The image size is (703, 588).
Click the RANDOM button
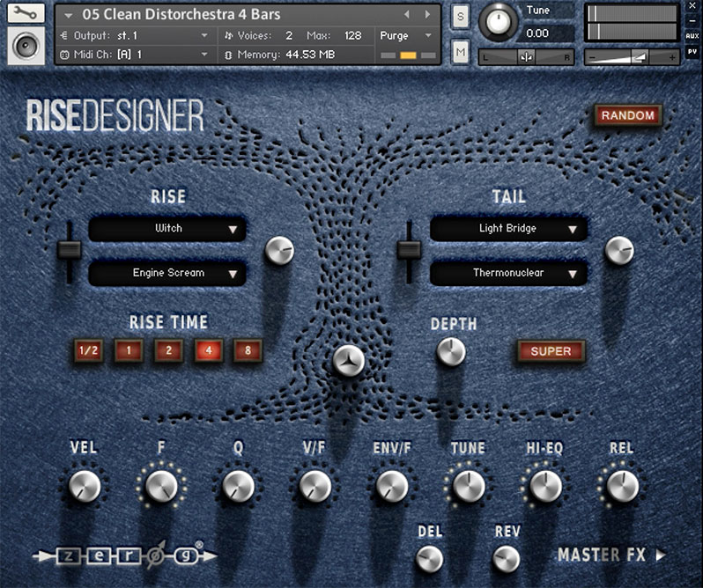pos(627,115)
